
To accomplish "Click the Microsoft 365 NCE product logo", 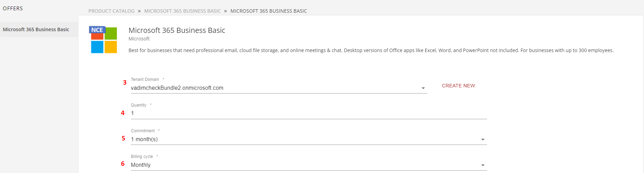I will (103, 39).
